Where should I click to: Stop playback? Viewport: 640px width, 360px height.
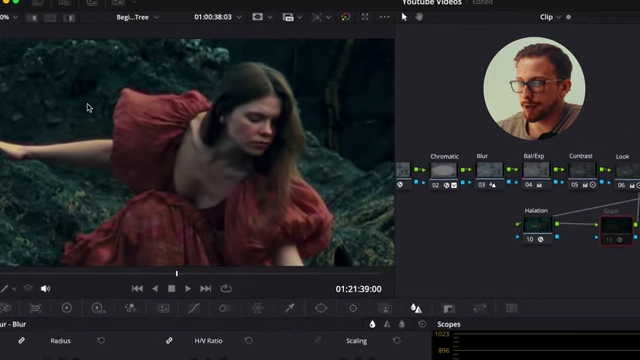(x=171, y=289)
